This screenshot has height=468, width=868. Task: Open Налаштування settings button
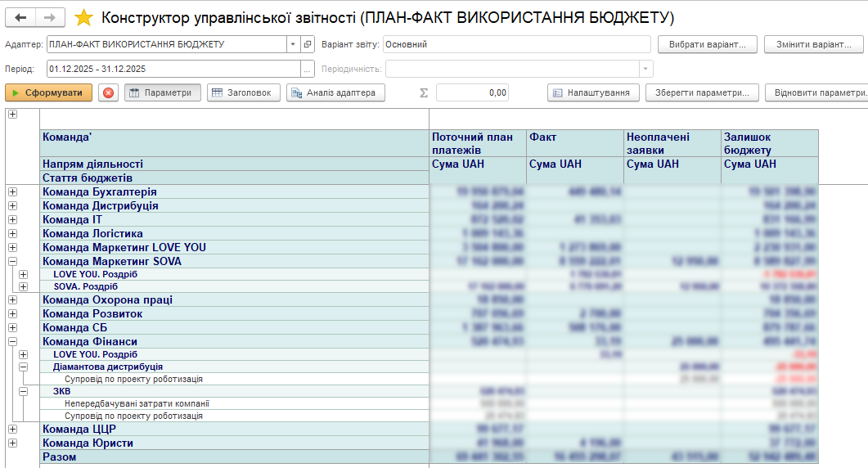pyautogui.click(x=593, y=92)
